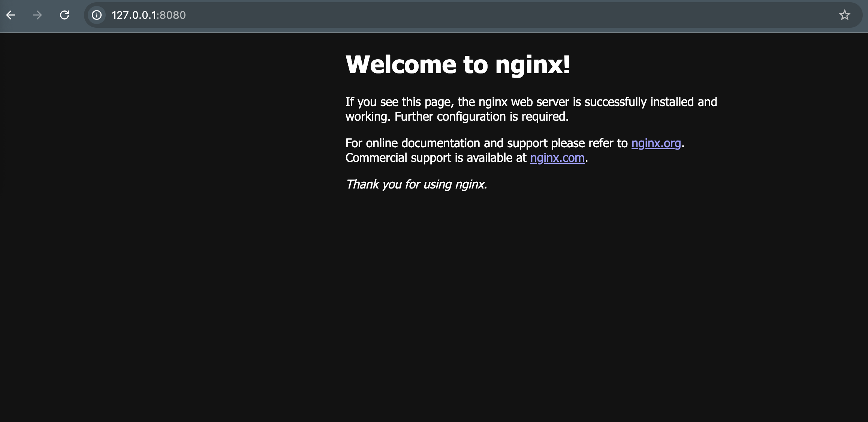Go back to the previous page
868x422 pixels.
[x=11, y=15]
